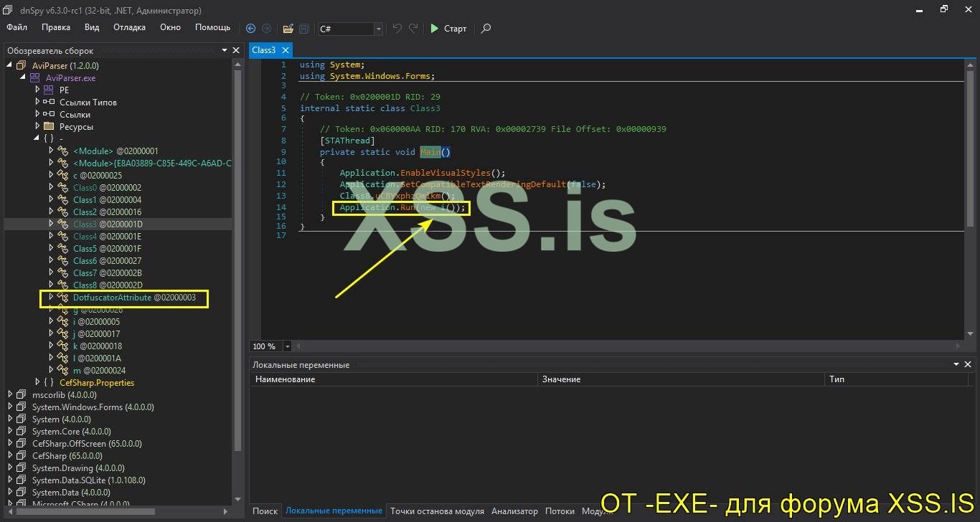Switch to the Точки останова модуля tab
980x522 pixels.
click(437, 511)
